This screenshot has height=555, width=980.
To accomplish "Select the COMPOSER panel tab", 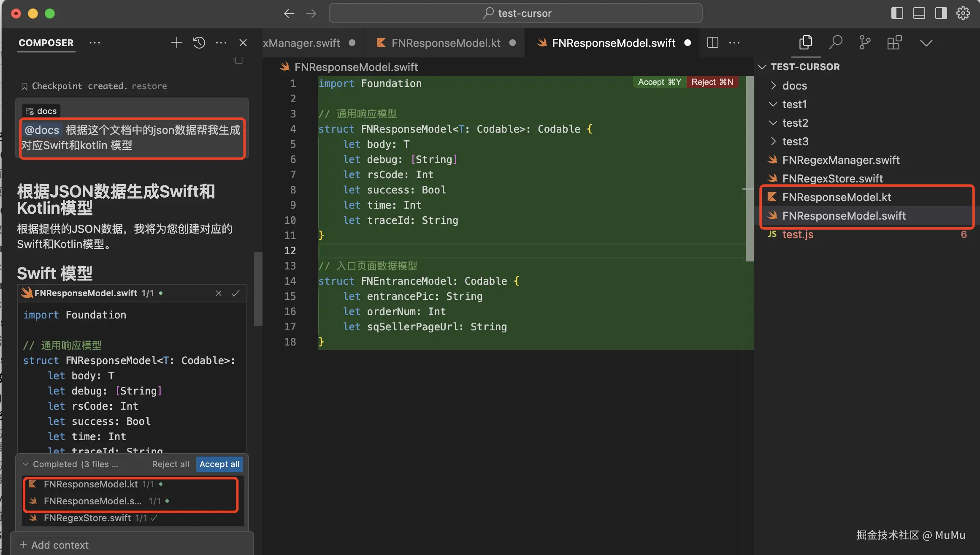I will [46, 43].
